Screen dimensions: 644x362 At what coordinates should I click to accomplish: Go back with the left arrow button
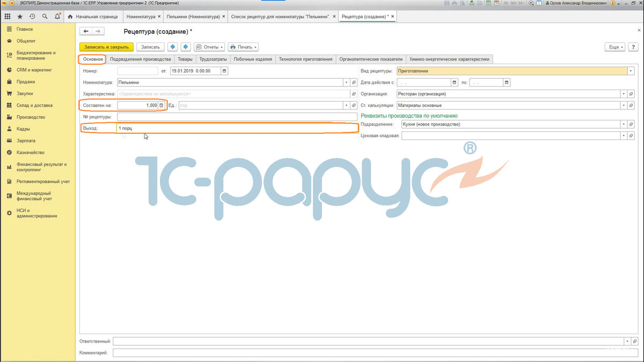[86, 32]
